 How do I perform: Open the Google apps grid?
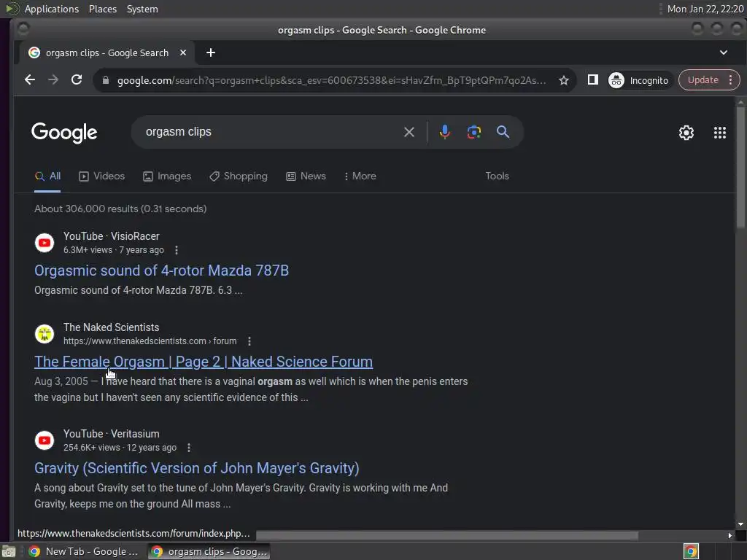click(719, 133)
